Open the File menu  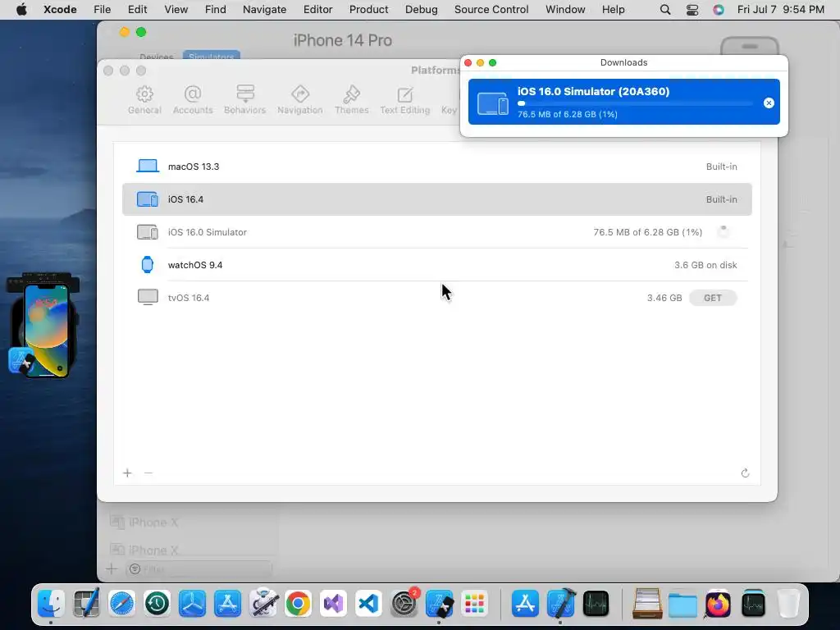(102, 10)
